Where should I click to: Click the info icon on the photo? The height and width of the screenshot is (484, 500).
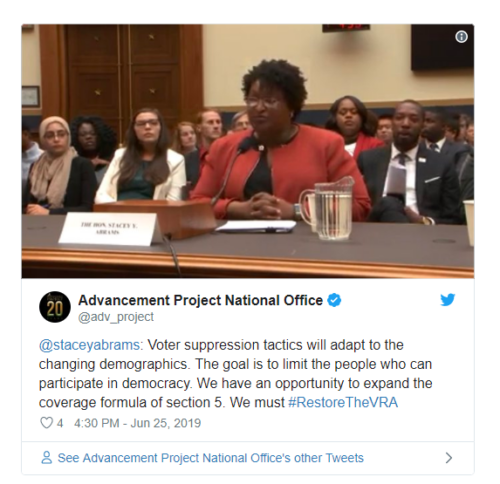[x=461, y=36]
